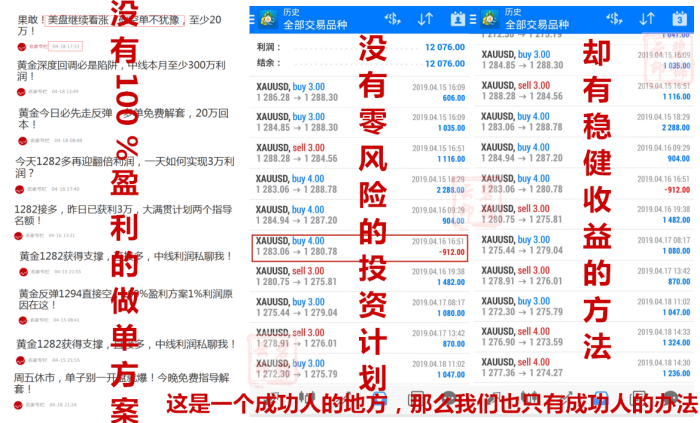This screenshot has width=700, height=423.
Task: Click the red author avatar dated 04-18 21:24
Action: 18,405
